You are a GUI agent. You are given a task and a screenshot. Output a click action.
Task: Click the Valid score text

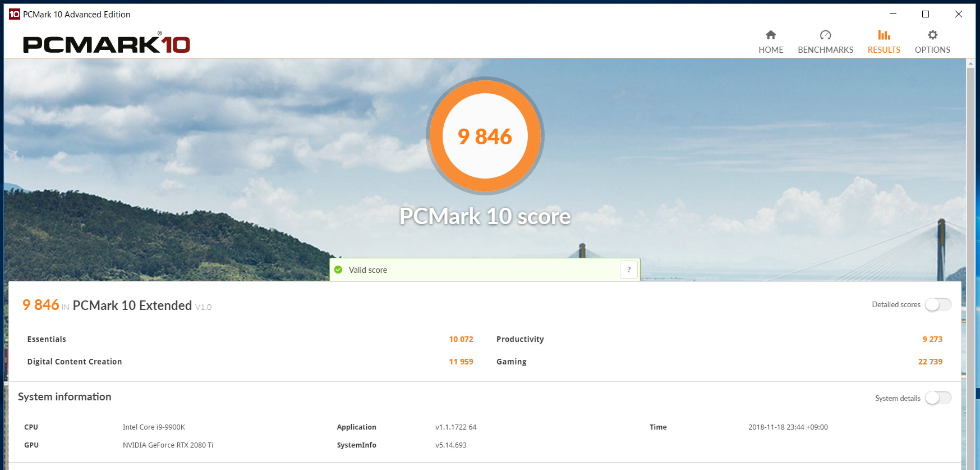pyautogui.click(x=368, y=270)
